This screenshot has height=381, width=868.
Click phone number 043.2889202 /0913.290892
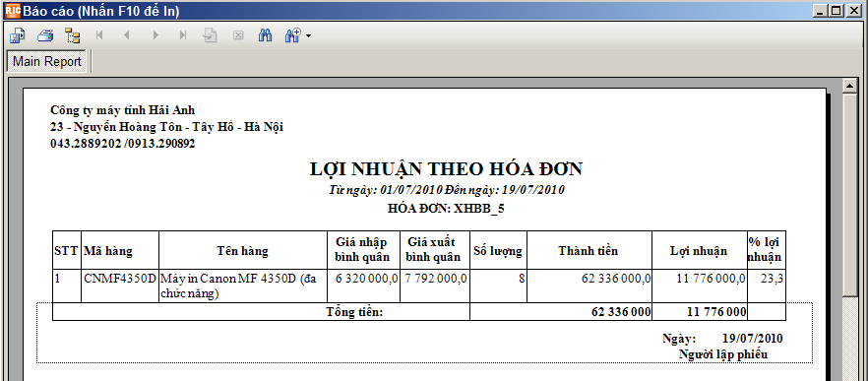[122, 144]
